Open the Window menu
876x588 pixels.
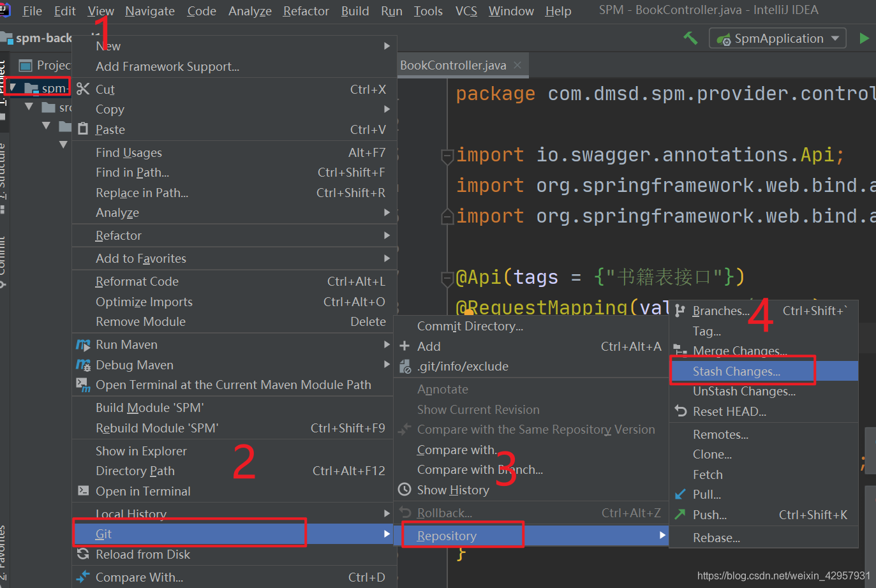(511, 11)
